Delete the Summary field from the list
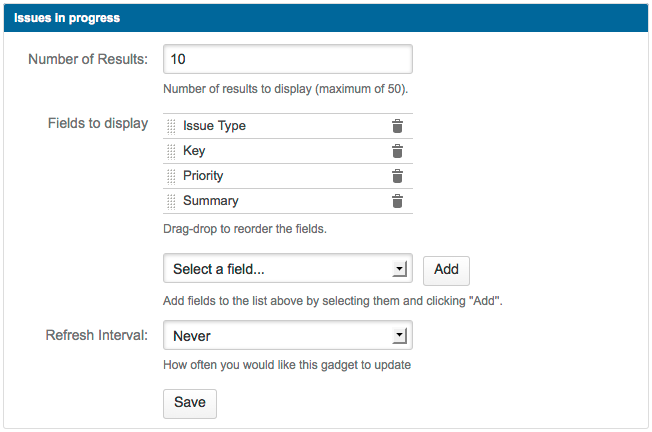This screenshot has height=432, width=652. 397,201
